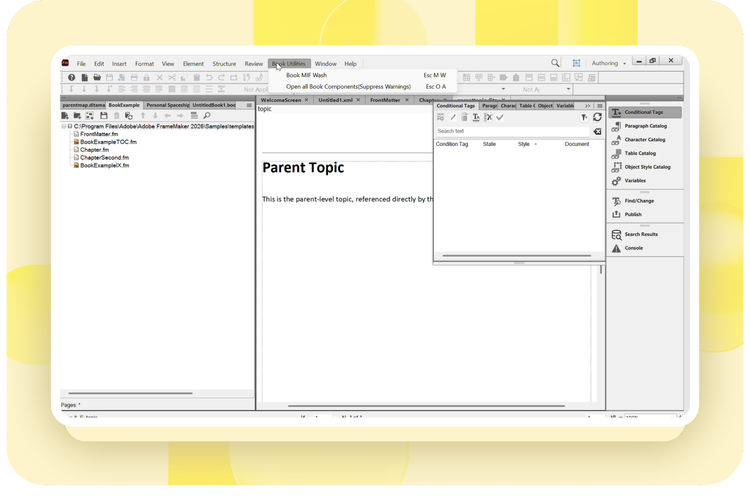Close the FrontMatter document tab
This screenshot has height=496, width=750.
coord(407,100)
